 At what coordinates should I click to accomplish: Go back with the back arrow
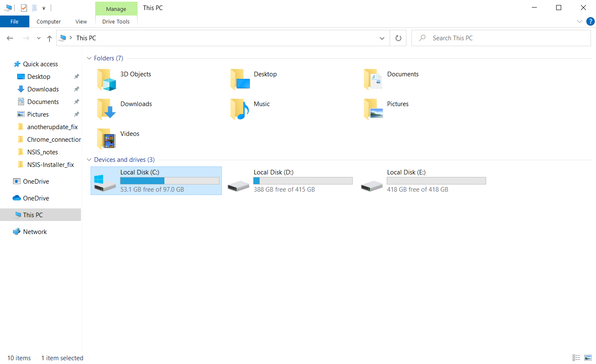point(10,38)
